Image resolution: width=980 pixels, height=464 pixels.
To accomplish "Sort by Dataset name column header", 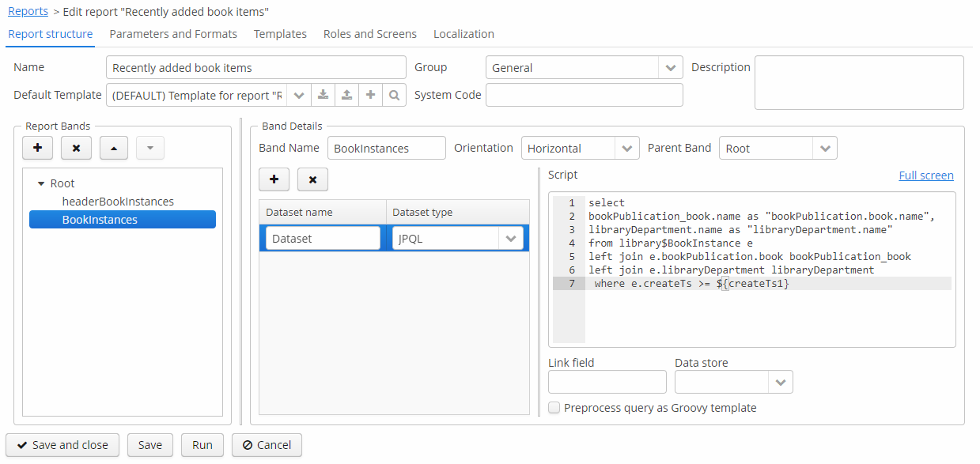I will coord(323,212).
